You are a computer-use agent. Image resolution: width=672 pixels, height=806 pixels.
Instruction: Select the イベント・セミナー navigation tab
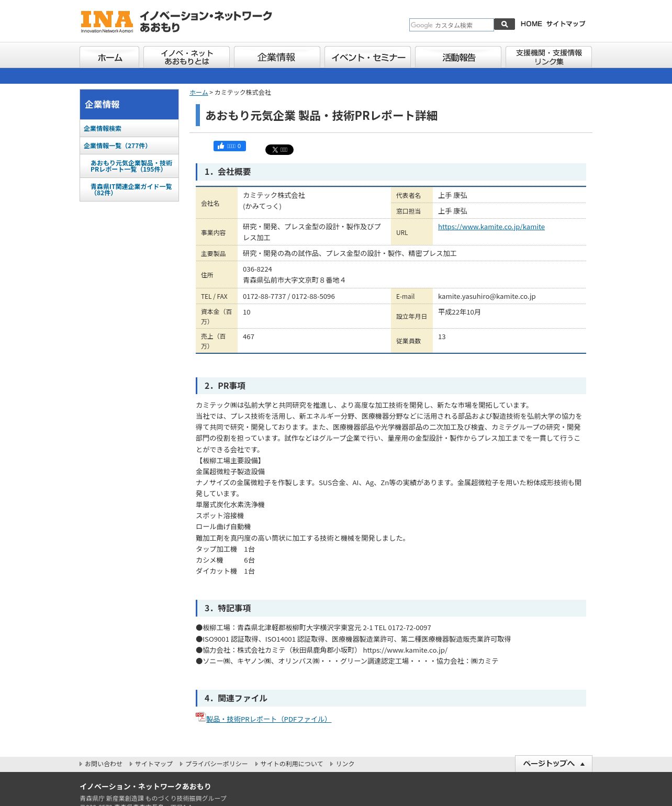[x=367, y=57]
